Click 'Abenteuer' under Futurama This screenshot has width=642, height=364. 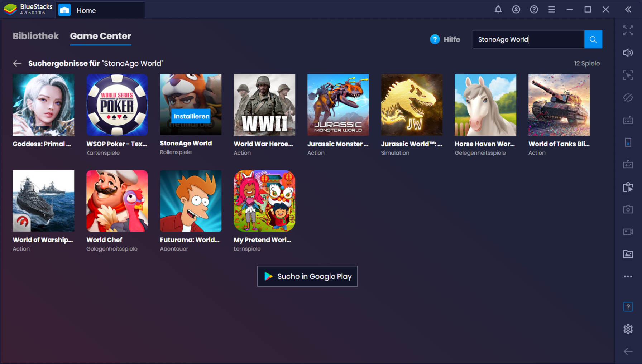coord(174,249)
